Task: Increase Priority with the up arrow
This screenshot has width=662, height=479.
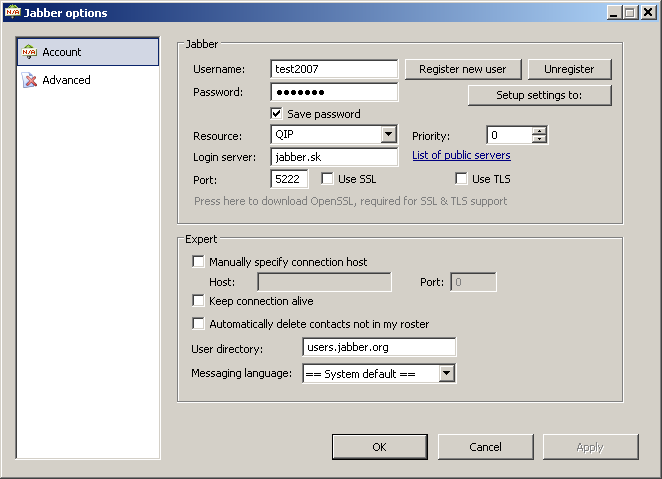Action: tap(539, 131)
